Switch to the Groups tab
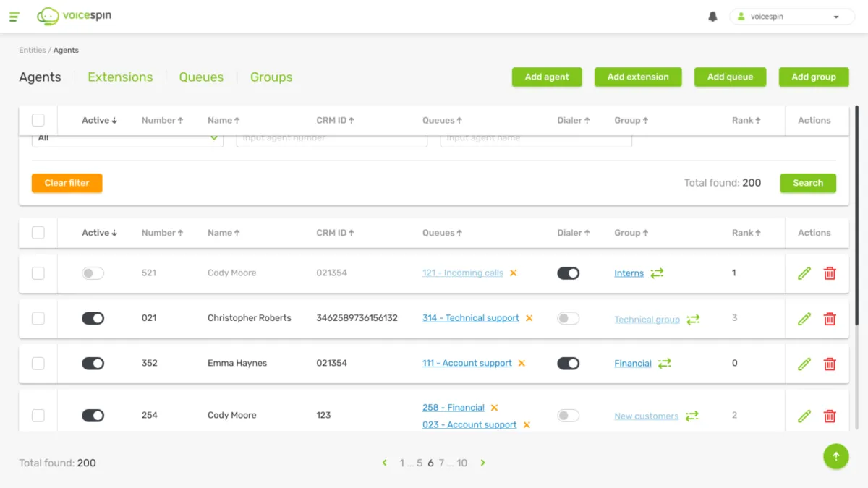This screenshot has height=488, width=868. click(271, 77)
